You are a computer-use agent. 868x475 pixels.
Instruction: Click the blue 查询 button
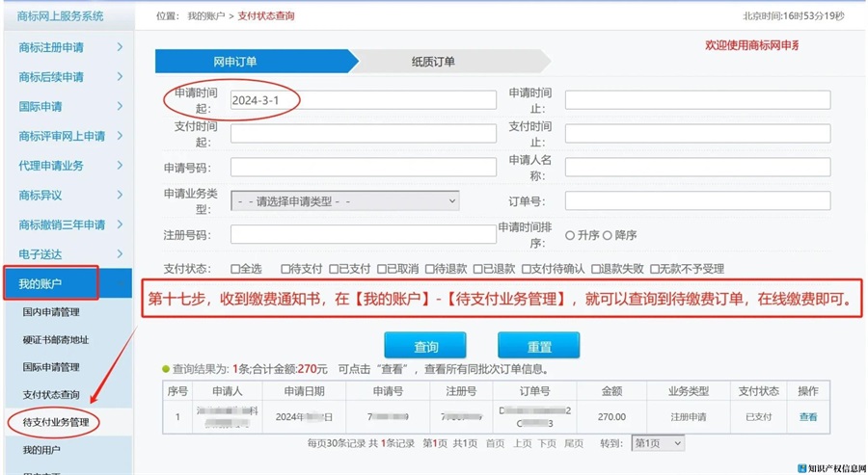click(425, 347)
